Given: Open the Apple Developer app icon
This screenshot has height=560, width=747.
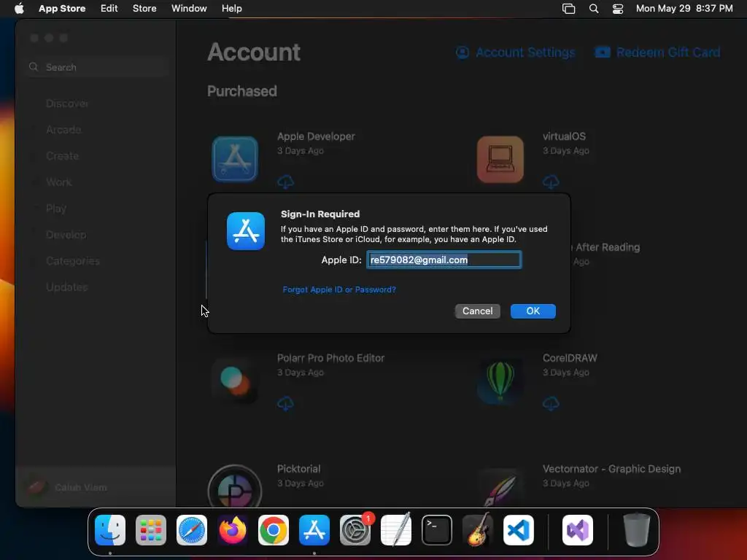Looking at the screenshot, I should pyautogui.click(x=235, y=160).
